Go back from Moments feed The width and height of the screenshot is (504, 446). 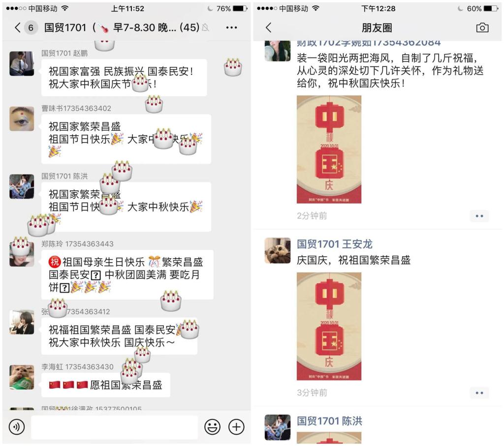[x=269, y=28]
